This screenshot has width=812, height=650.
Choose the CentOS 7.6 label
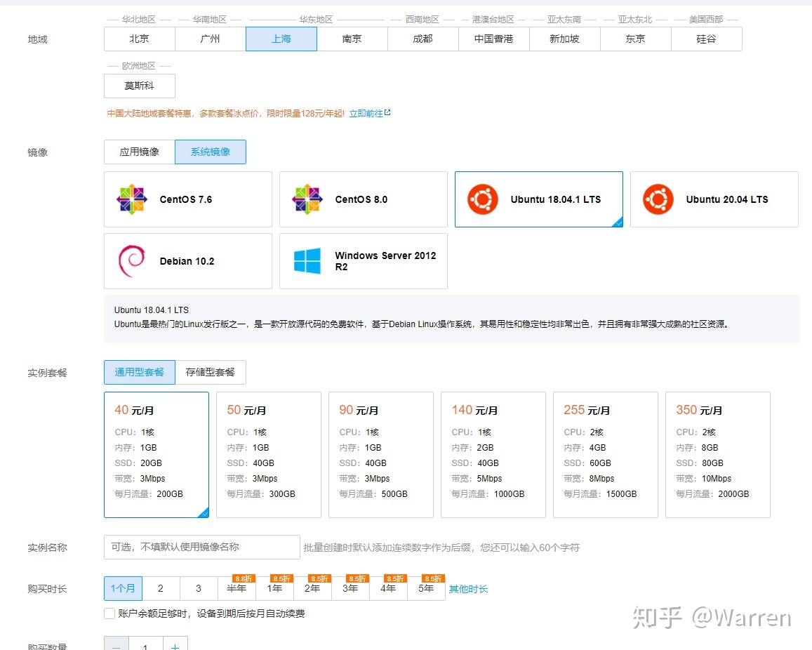click(186, 199)
